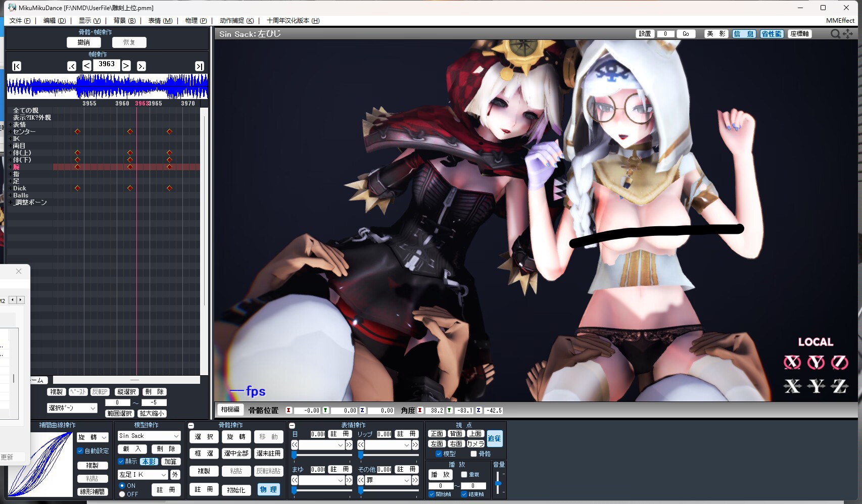This screenshot has width=862, height=504.
Task: Click the 播放 play button
Action: point(440,475)
